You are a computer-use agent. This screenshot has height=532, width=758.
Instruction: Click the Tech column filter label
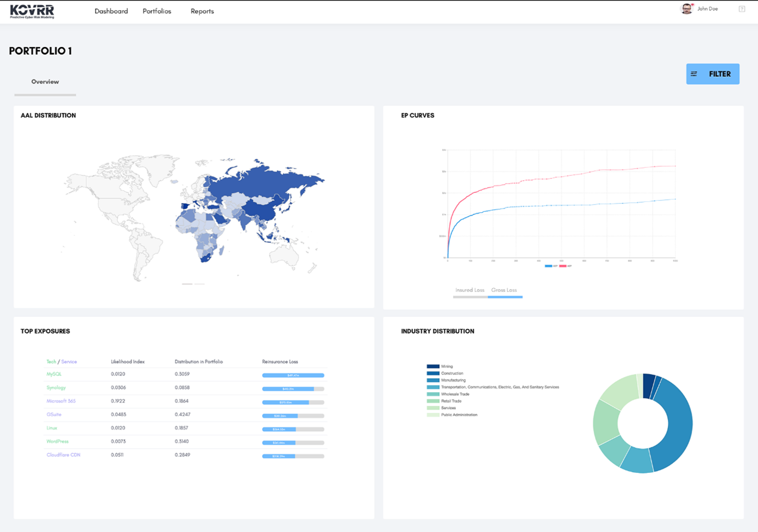[51, 362]
